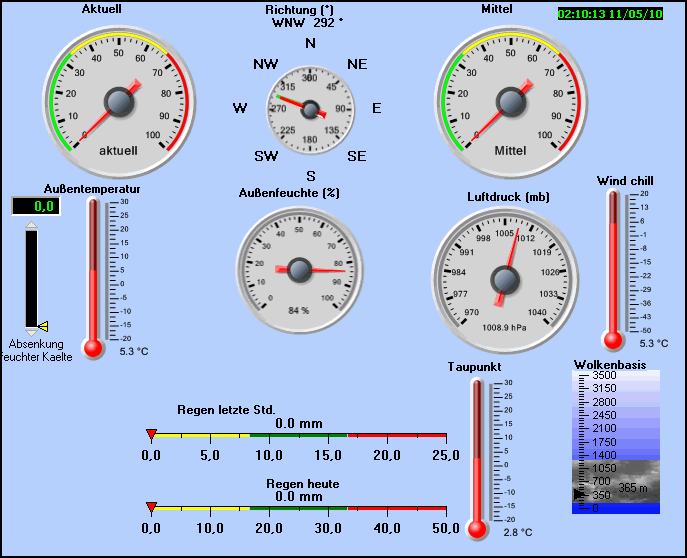Click the Wind chill thermometer

[613, 267]
